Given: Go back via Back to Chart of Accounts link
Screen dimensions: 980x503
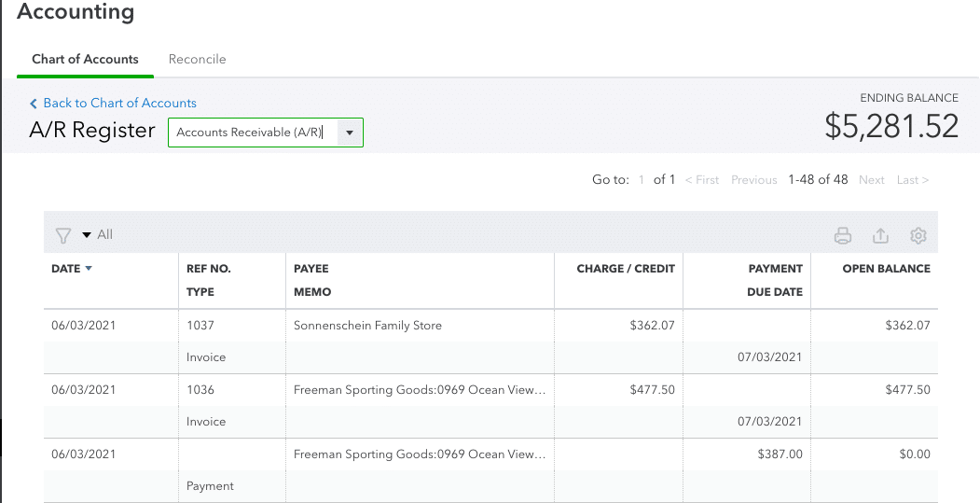Looking at the screenshot, I should 119,103.
